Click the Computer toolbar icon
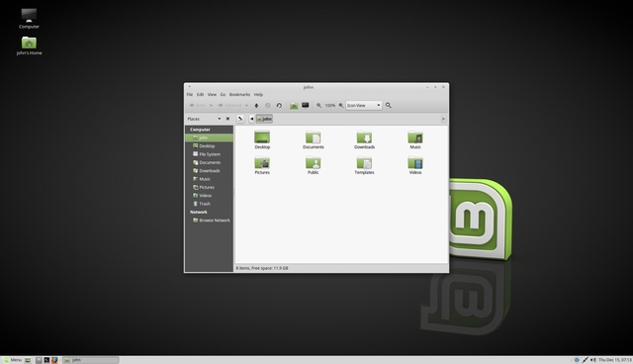 click(x=306, y=105)
